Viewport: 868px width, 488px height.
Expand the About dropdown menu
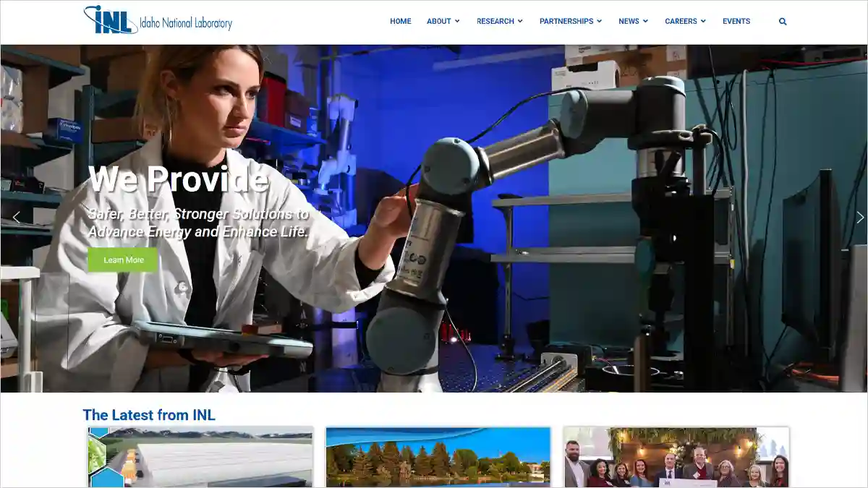[x=443, y=22]
